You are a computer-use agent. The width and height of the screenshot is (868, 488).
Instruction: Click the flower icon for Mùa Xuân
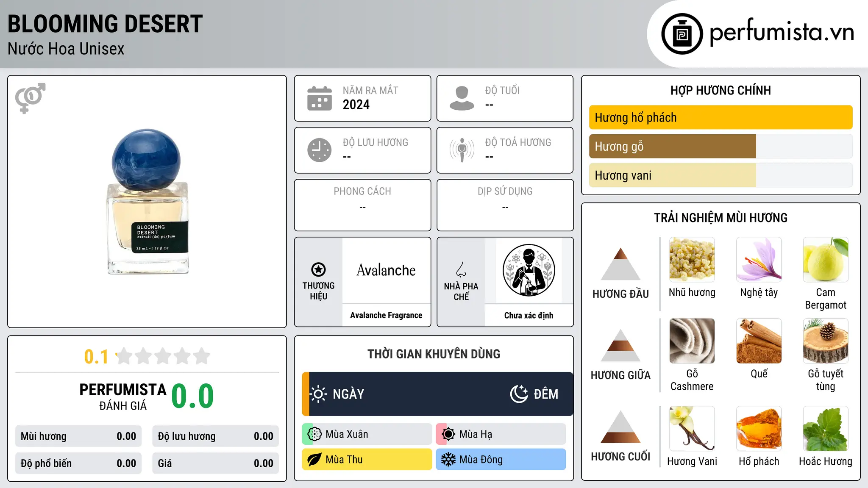[314, 434]
